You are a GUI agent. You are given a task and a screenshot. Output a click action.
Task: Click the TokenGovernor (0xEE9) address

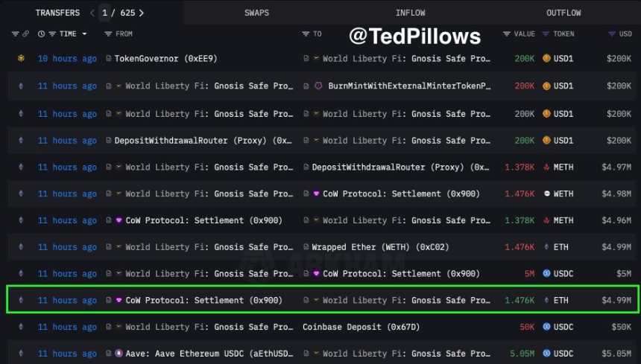165,59
